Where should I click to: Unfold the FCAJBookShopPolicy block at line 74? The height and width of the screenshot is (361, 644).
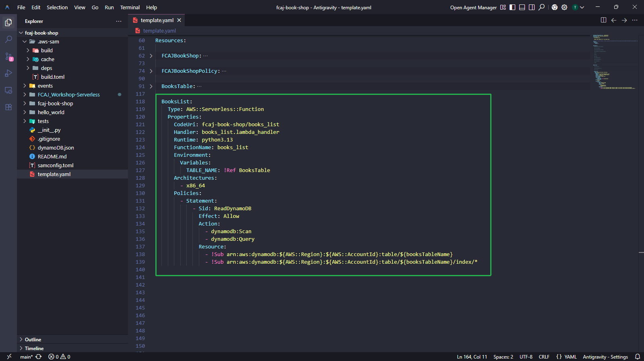click(151, 71)
